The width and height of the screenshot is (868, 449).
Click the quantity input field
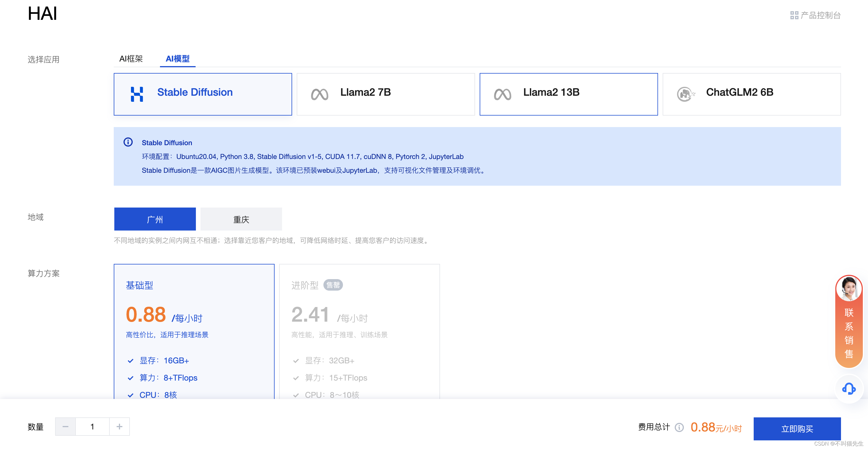[92, 427]
